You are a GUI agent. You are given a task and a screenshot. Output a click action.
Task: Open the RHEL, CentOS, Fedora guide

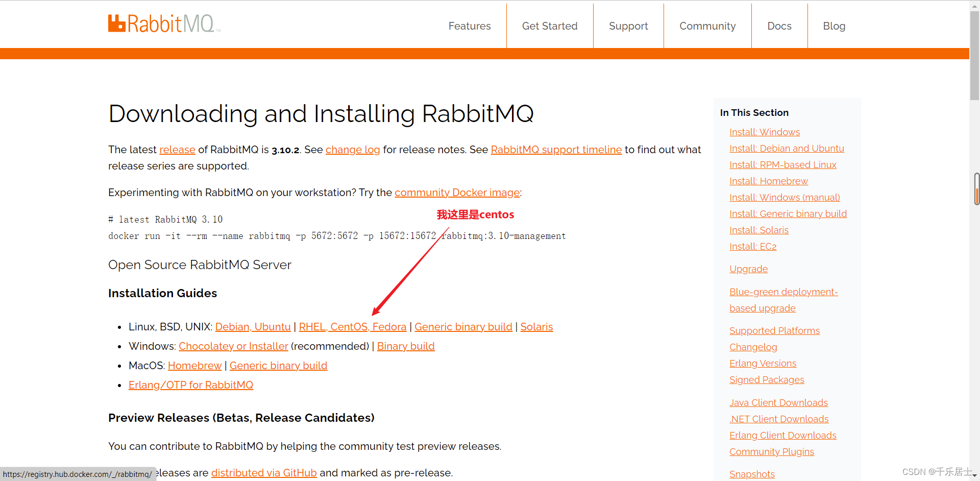(x=353, y=327)
